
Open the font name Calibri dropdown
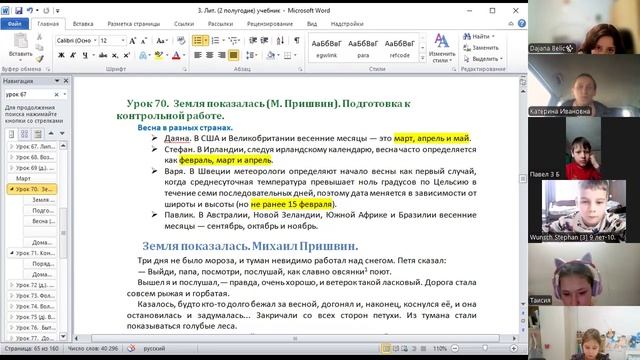(95, 40)
